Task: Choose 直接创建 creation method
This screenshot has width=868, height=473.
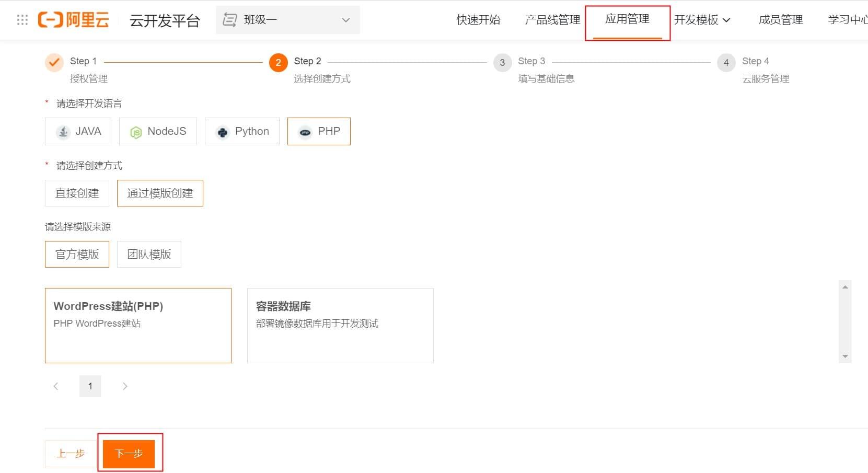Action: 77,193
